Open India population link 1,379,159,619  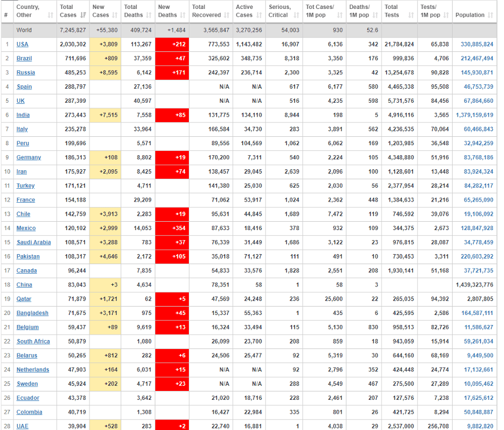[474, 115]
